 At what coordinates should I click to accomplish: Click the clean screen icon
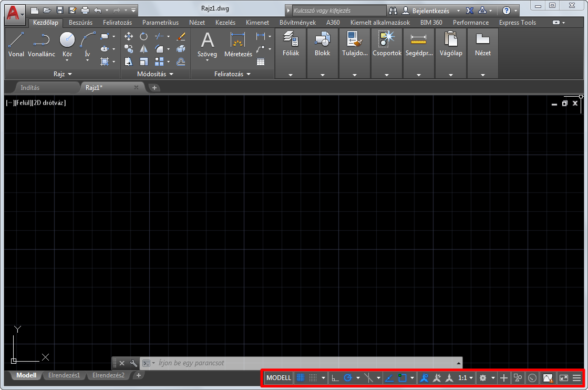coord(564,378)
